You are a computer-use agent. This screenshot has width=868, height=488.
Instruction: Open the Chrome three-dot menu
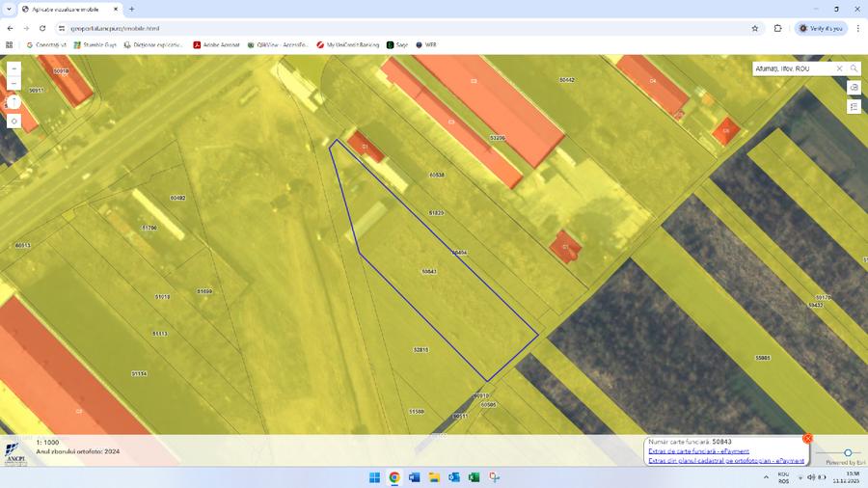(x=857, y=28)
